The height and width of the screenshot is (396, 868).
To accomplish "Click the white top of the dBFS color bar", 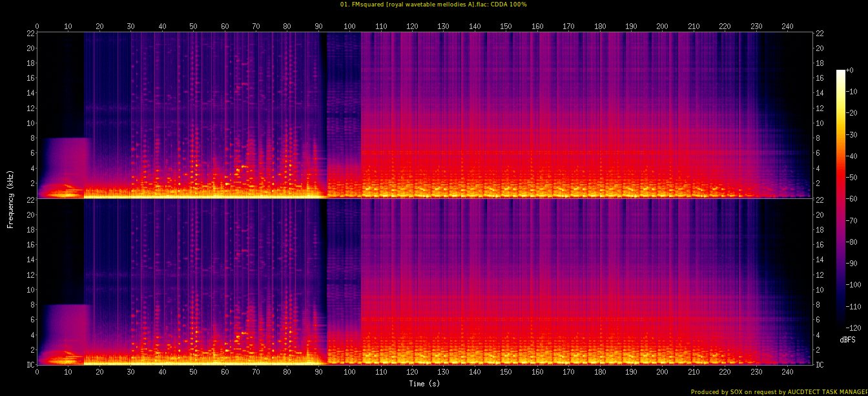I will click(840, 72).
